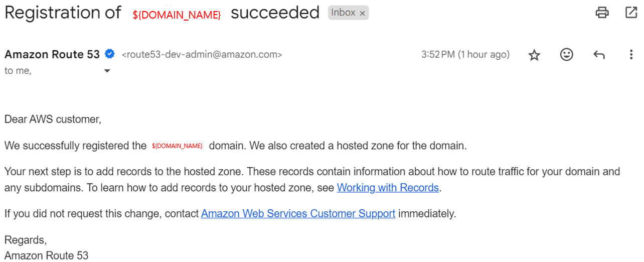
Task: Click the 3:52 PM timestamp
Action: tap(465, 55)
